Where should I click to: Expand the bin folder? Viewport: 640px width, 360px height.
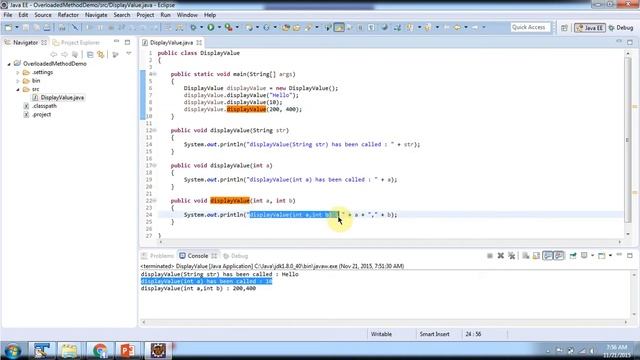coord(18,81)
